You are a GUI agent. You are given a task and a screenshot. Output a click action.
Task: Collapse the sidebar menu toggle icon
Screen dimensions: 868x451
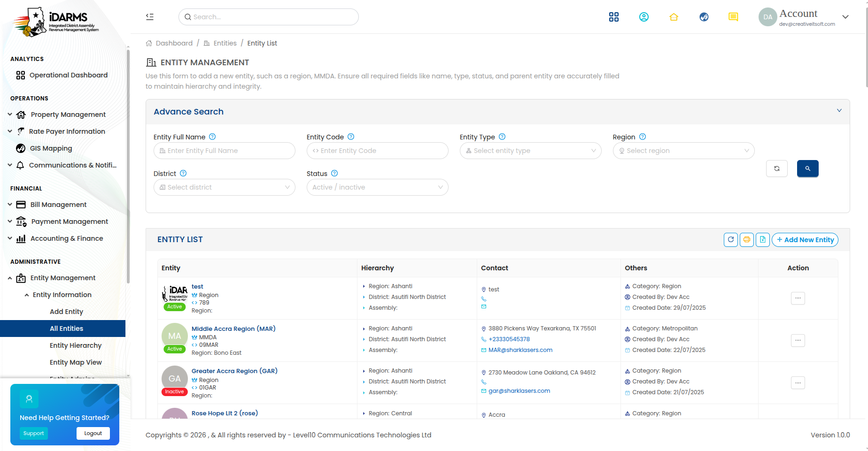[150, 17]
